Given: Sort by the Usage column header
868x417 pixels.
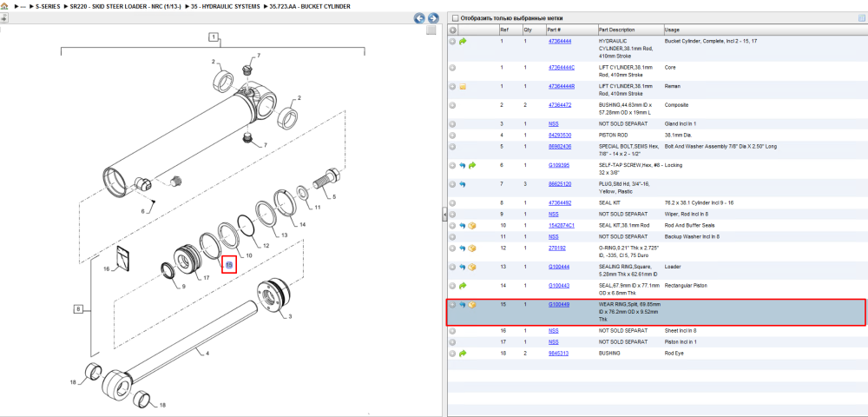Looking at the screenshot, I should pyautogui.click(x=764, y=30).
